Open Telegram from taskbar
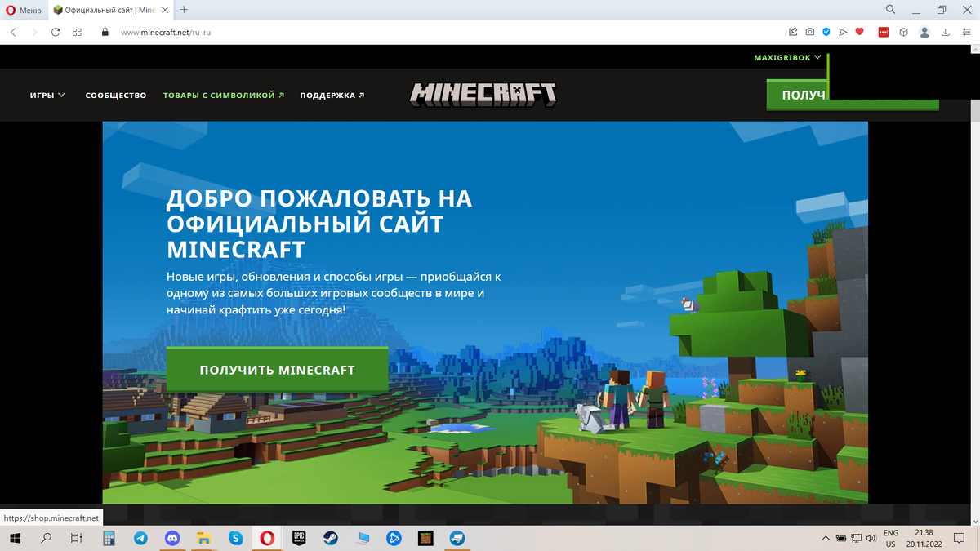Viewport: 980px width, 551px height. coord(140,538)
